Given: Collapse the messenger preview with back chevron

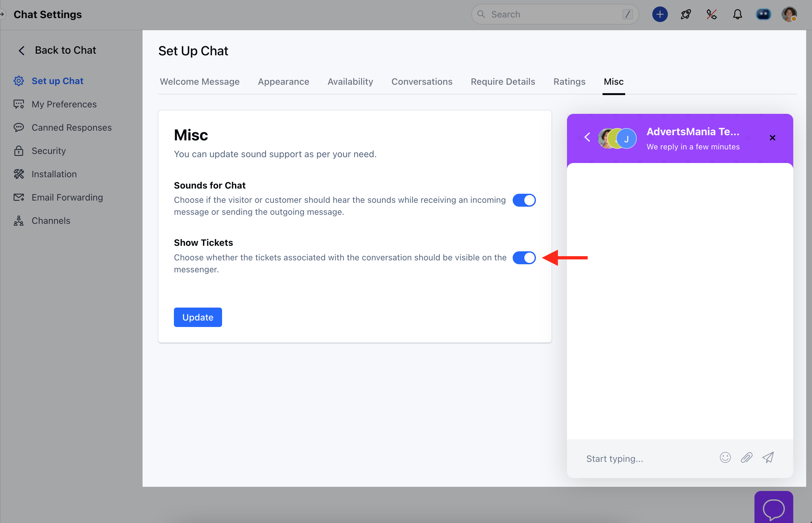Looking at the screenshot, I should coord(587,137).
